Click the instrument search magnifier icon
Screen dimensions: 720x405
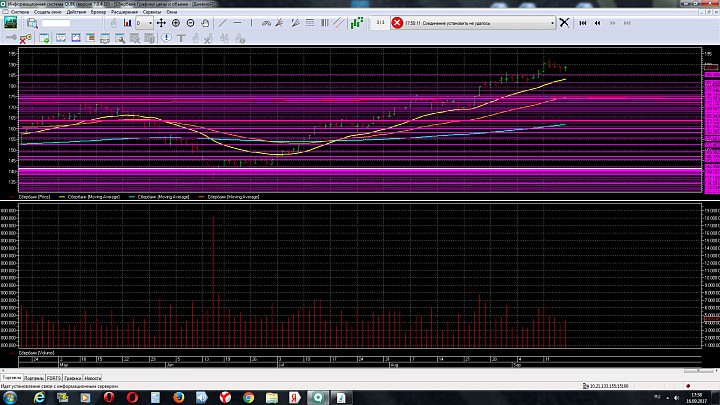coord(32,23)
